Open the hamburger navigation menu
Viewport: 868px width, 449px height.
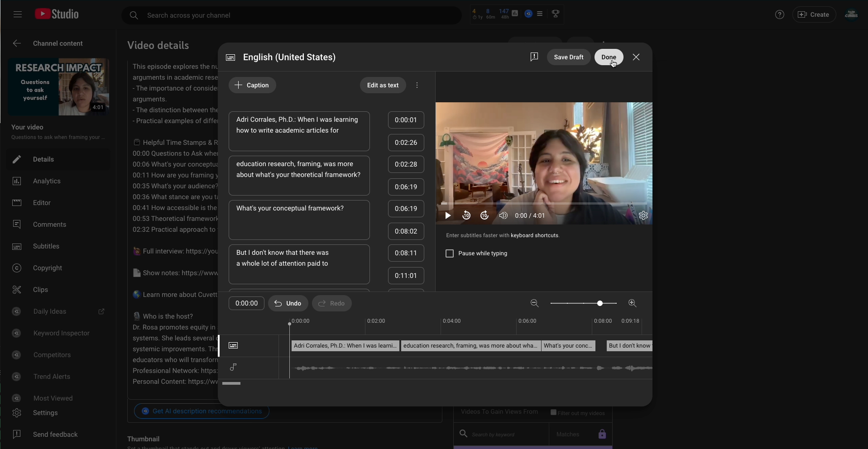click(x=17, y=14)
